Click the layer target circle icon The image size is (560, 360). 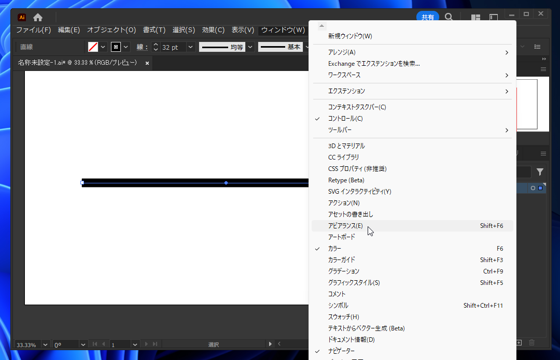[x=533, y=188]
